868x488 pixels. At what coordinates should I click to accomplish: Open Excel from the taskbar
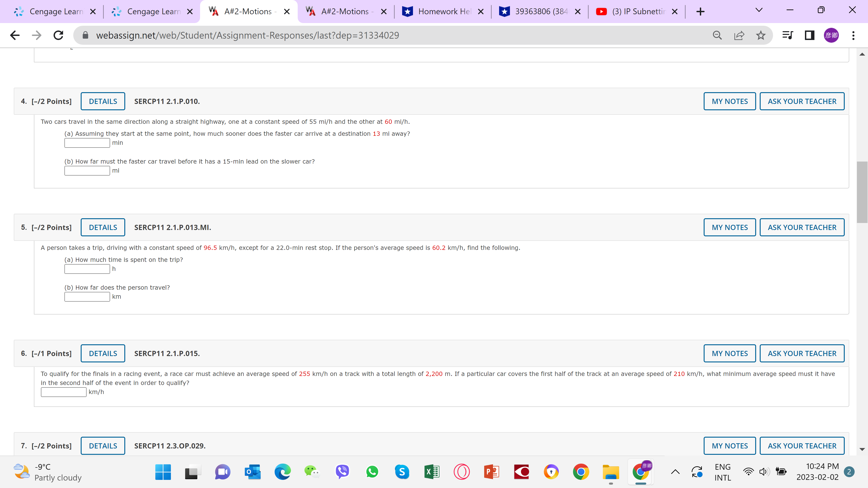click(x=432, y=472)
